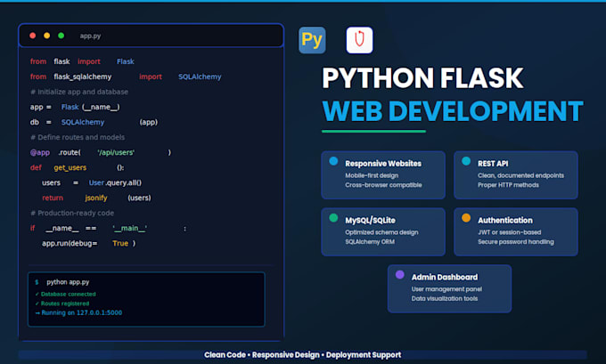606x364 pixels.
Task: Click 'Clean, documented endpoints' text
Action: tap(520, 175)
